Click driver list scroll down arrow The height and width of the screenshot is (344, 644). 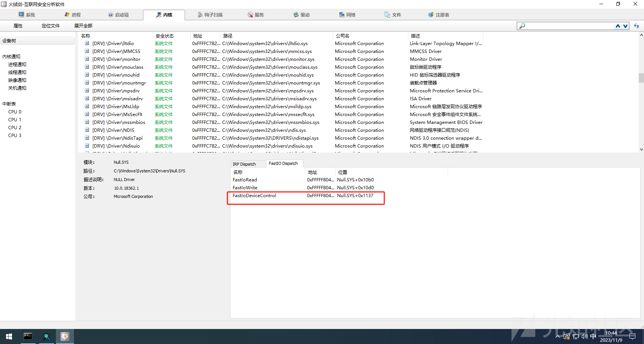pos(641,149)
